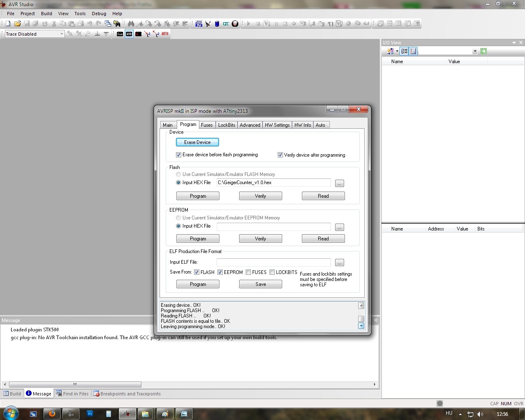Click the round face toolbar icon
Viewport: 525px width, 420px height.
tap(235, 24)
